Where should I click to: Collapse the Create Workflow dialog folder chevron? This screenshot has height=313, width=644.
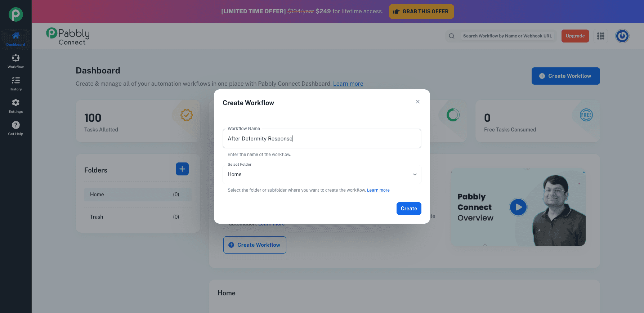(415, 174)
